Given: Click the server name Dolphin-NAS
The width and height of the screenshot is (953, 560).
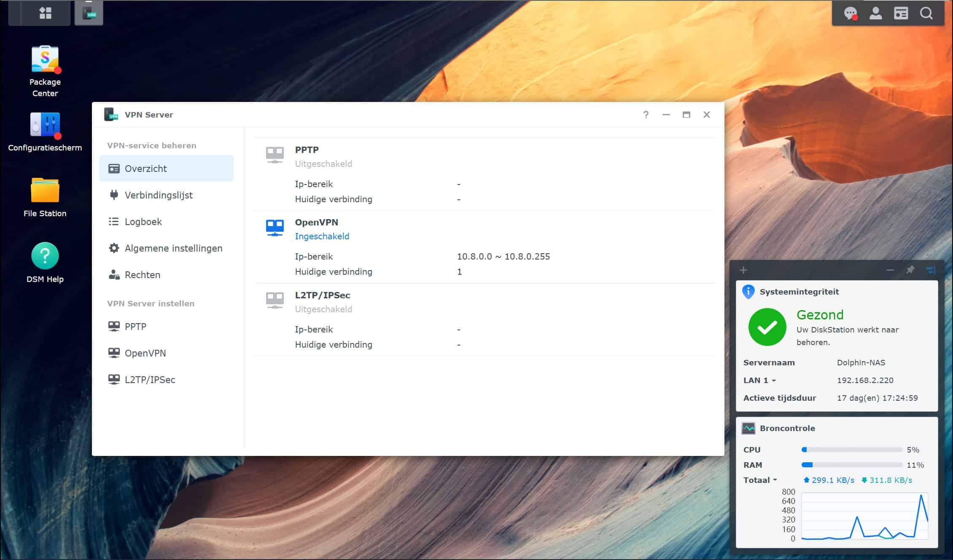Looking at the screenshot, I should click(861, 362).
